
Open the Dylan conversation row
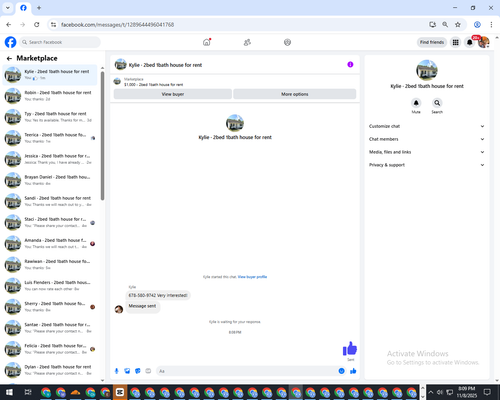point(50,370)
